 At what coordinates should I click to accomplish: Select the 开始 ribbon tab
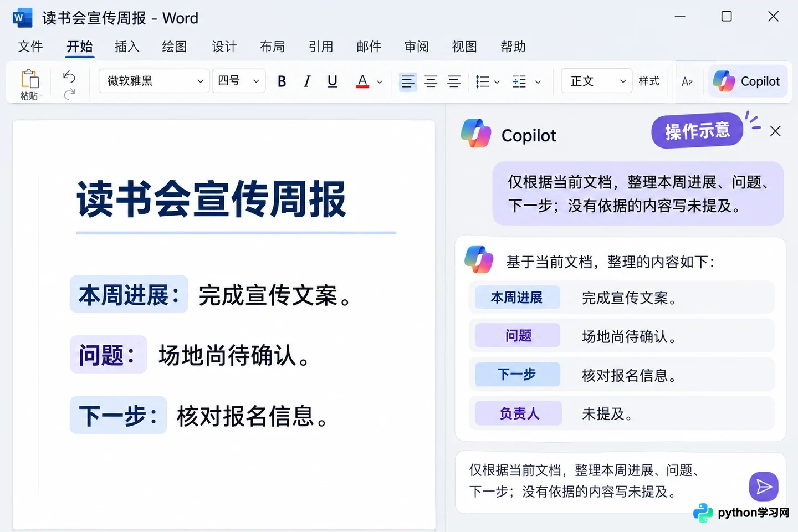(x=80, y=47)
